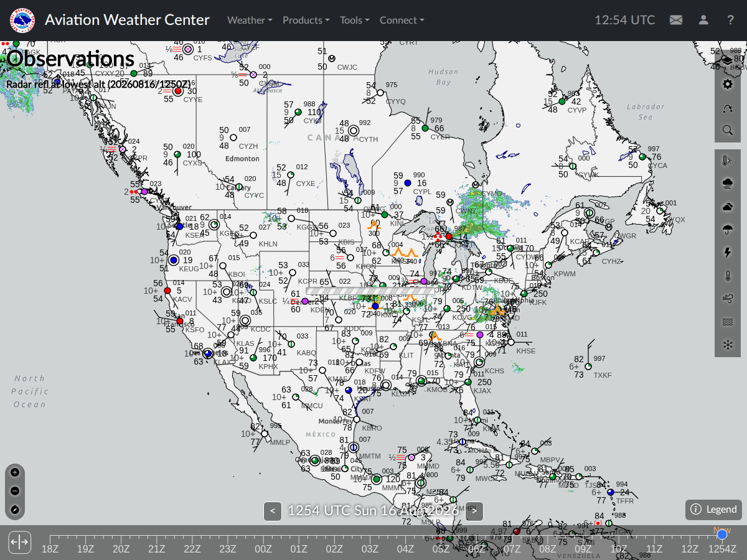
Task: Click the Edmonton city label
Action: pyautogui.click(x=242, y=159)
